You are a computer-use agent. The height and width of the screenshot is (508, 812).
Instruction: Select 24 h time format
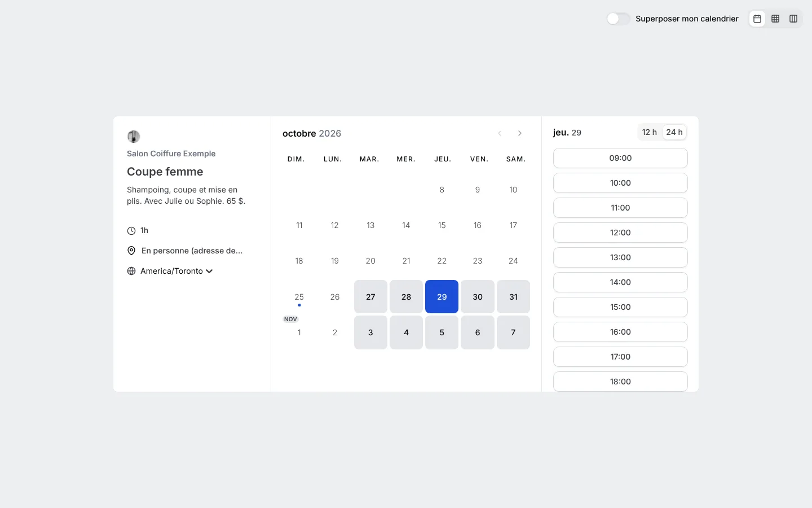point(674,132)
